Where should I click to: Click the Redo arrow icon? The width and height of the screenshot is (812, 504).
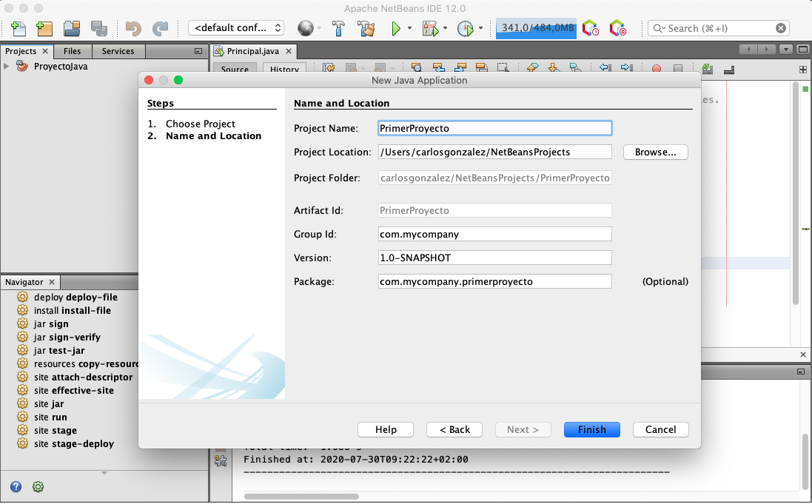click(161, 28)
